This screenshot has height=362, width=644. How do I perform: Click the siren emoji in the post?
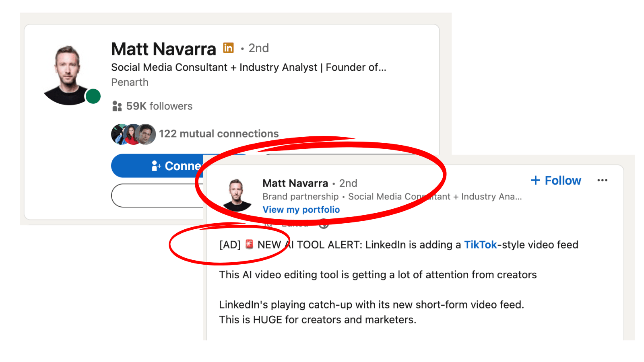click(249, 244)
